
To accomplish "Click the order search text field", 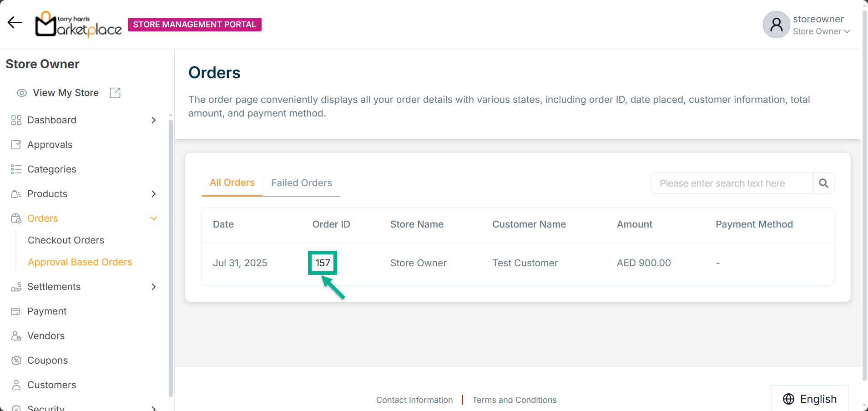I will coord(732,183).
